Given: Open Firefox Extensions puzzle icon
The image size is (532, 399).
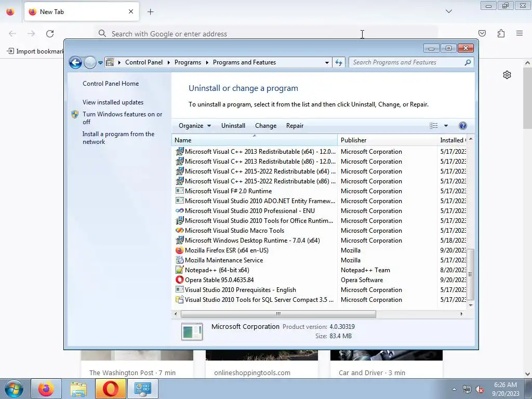Looking at the screenshot, I should point(501,33).
